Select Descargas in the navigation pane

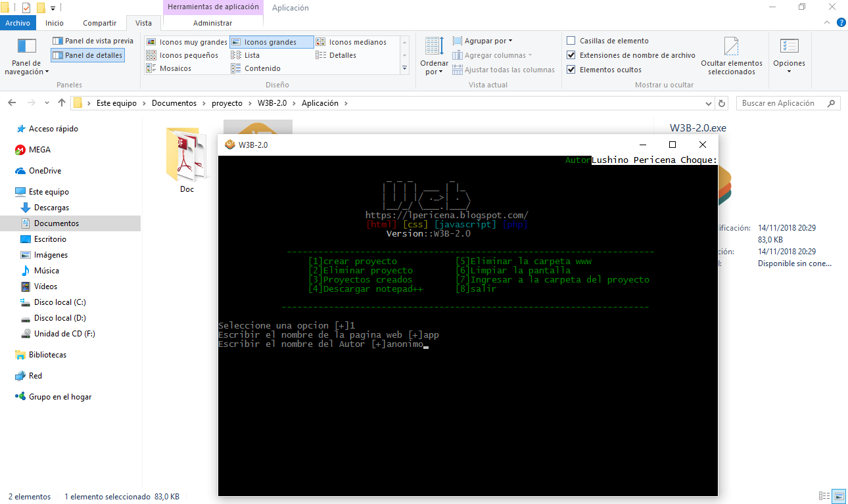click(x=51, y=208)
